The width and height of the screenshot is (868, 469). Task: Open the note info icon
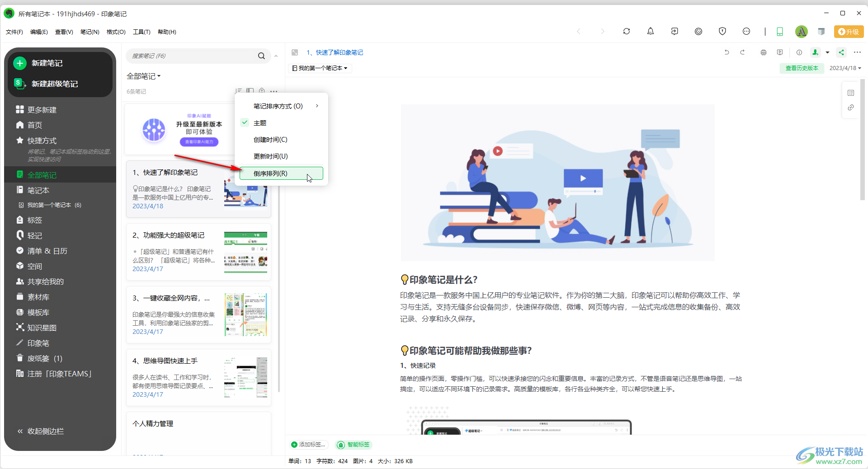(x=799, y=52)
